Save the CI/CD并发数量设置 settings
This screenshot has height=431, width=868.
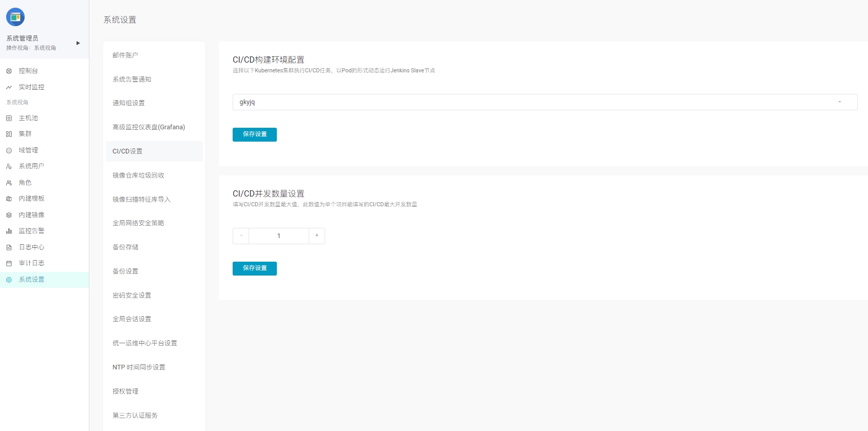coord(255,268)
